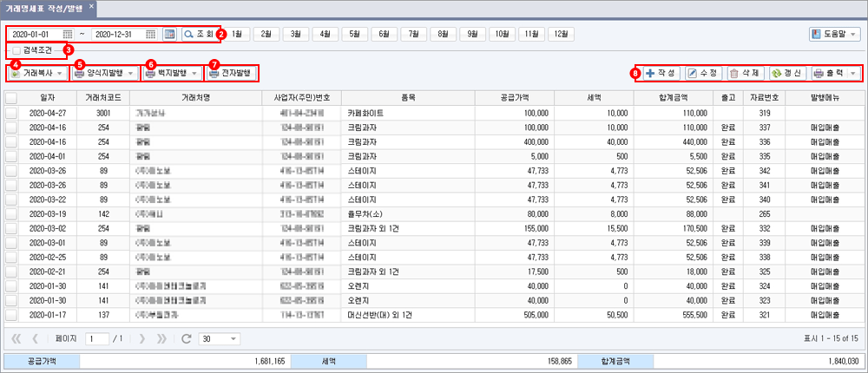Click the page number input field
868x373 pixels.
coord(97,338)
